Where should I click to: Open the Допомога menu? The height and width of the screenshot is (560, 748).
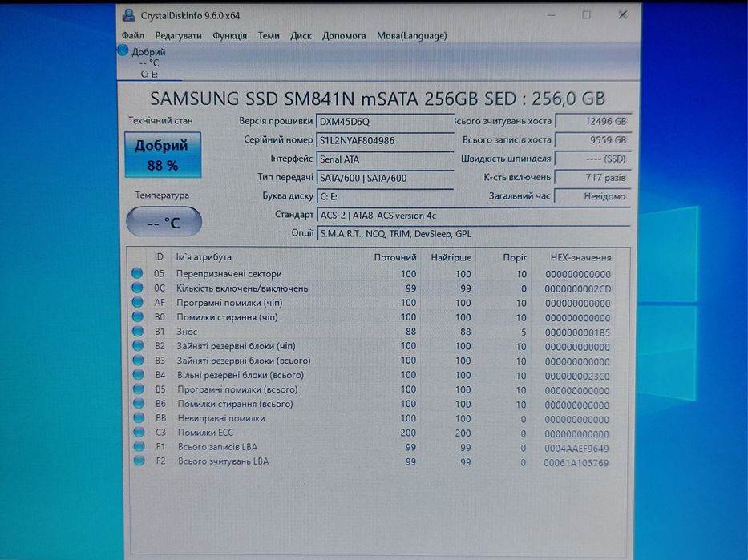click(343, 36)
